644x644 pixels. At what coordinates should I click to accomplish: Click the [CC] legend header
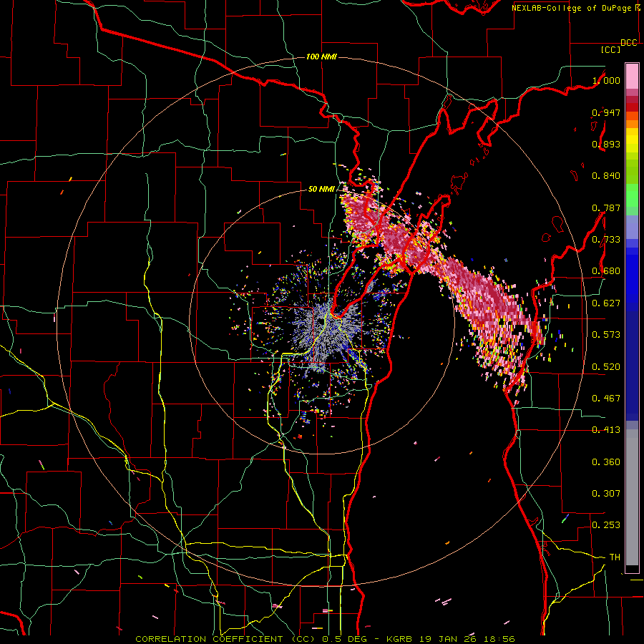click(x=610, y=49)
